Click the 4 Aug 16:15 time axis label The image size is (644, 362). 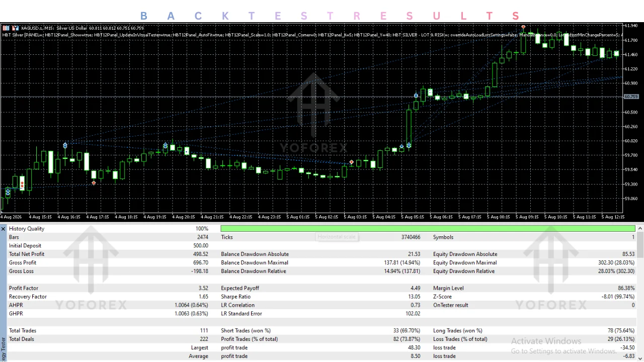pos(69,217)
